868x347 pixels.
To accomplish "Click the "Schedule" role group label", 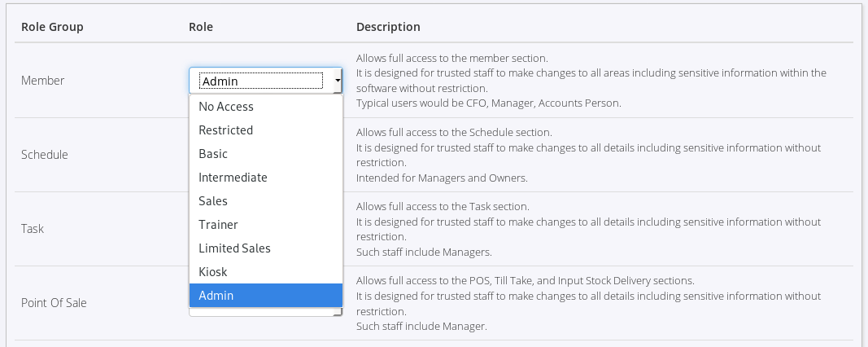I will click(45, 155).
